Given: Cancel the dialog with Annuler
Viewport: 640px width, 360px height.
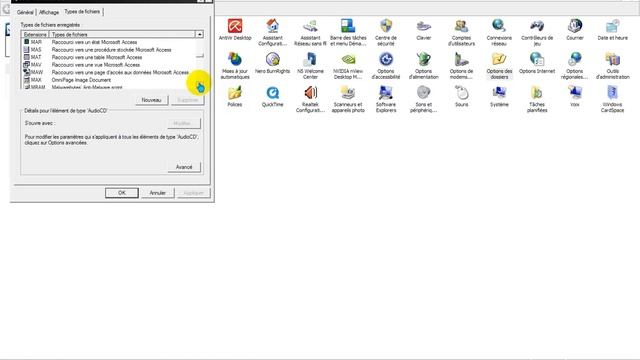Looking at the screenshot, I should coord(158,193).
